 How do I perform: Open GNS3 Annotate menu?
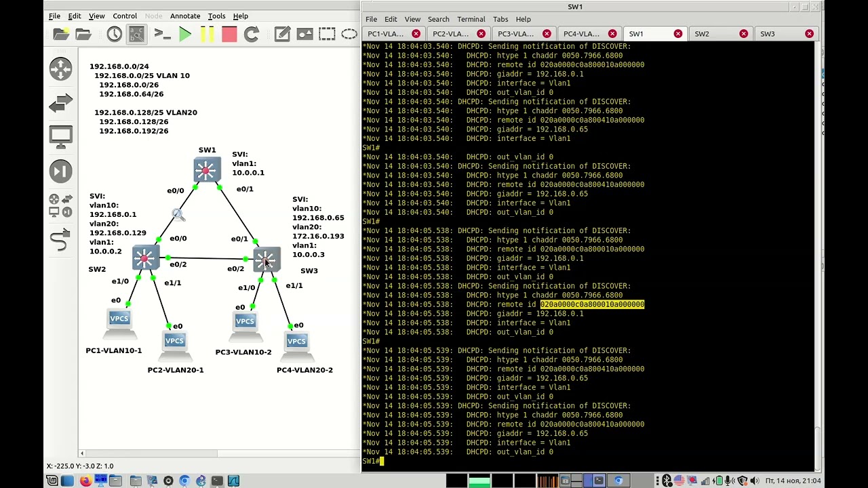point(185,16)
